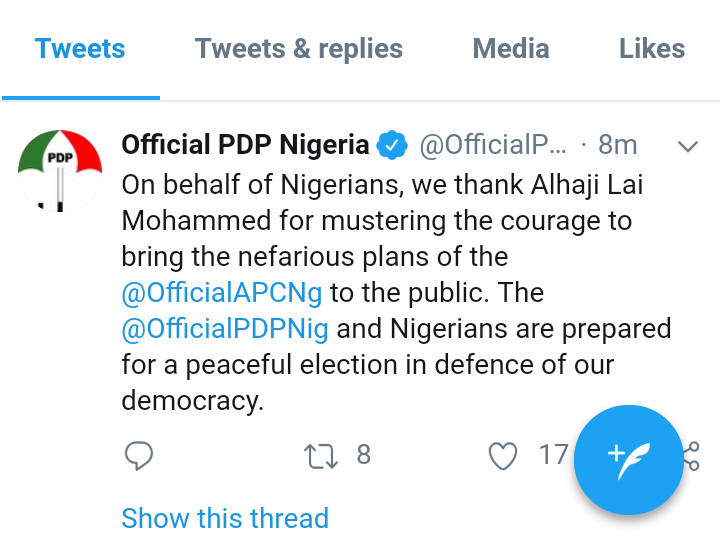Click the retweet count of 8
Screen dimensions: 720x546
(363, 456)
